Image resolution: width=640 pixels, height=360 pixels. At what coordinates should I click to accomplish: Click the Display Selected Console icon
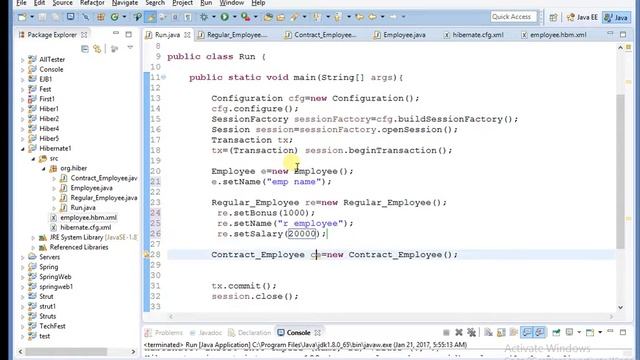569,333
